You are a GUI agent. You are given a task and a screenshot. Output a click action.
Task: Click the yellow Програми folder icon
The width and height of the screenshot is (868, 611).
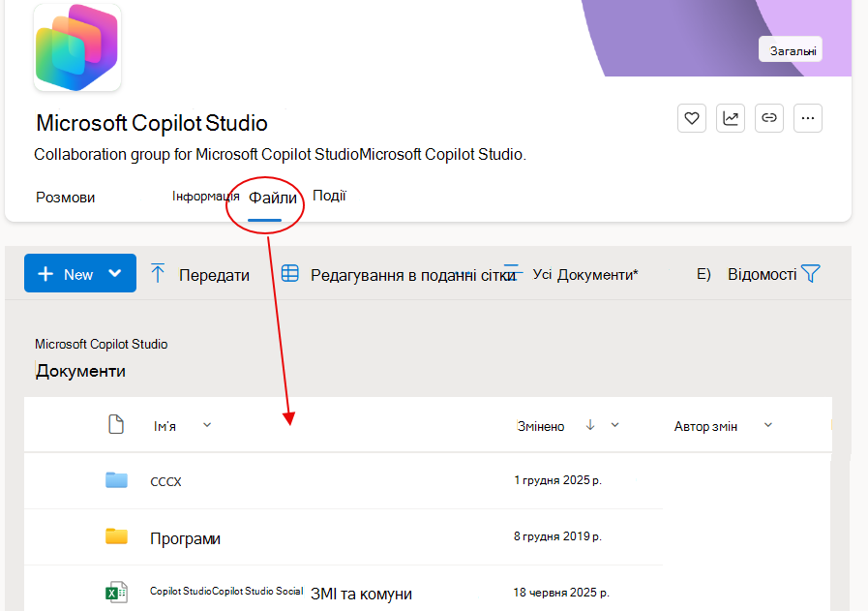tap(116, 536)
